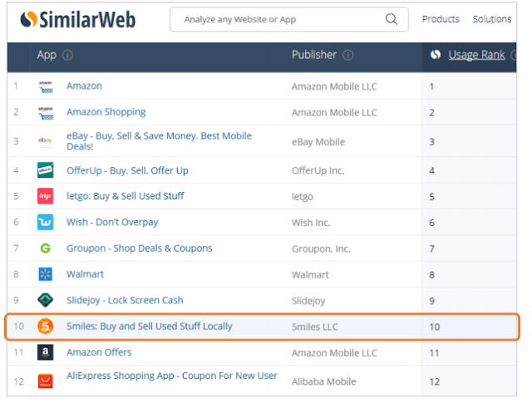532x403 pixels.
Task: Click the Groupon app icon
Action: pos(46,248)
